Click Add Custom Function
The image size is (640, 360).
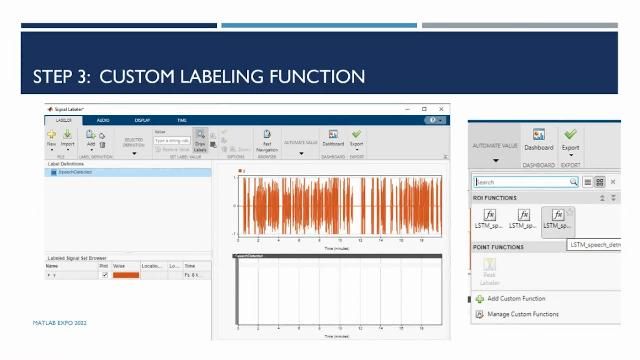coord(516,299)
